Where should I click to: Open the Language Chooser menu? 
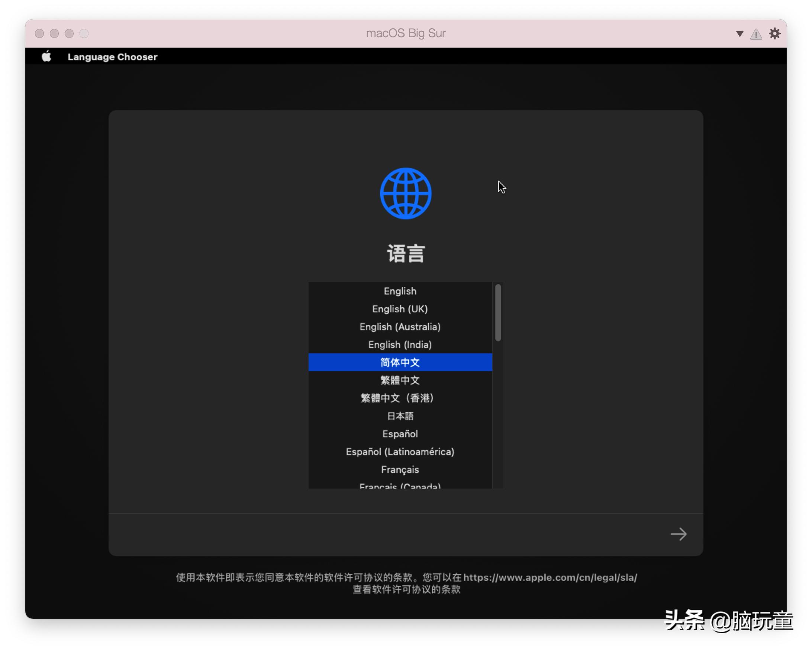[112, 57]
